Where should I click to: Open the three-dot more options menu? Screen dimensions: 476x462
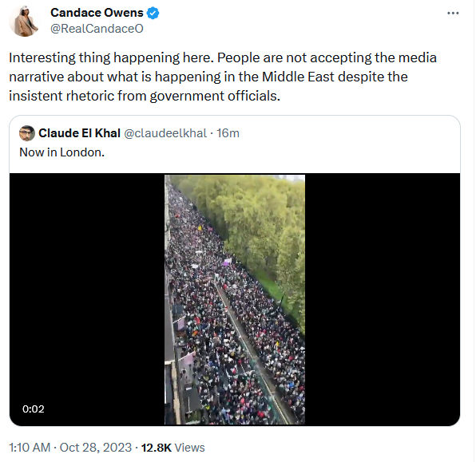pos(453,13)
